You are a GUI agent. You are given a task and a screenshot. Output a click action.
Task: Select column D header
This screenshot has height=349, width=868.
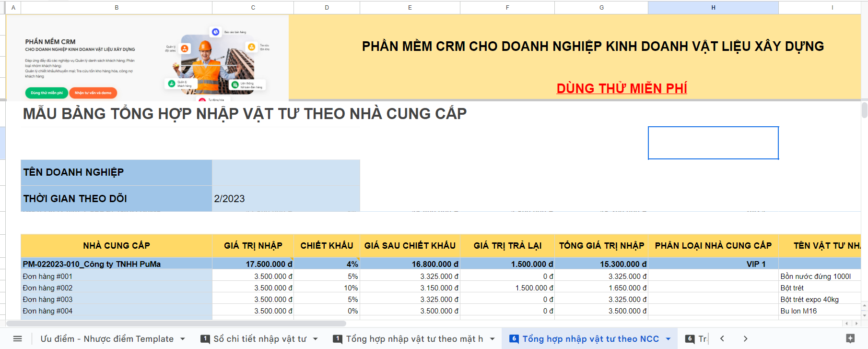pos(327,7)
